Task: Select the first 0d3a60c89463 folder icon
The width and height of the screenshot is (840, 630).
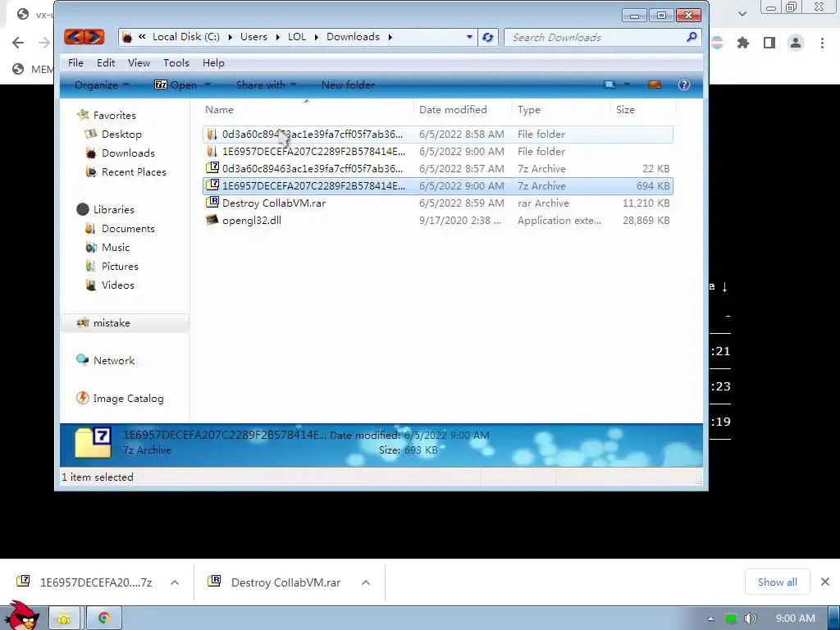Action: click(212, 134)
